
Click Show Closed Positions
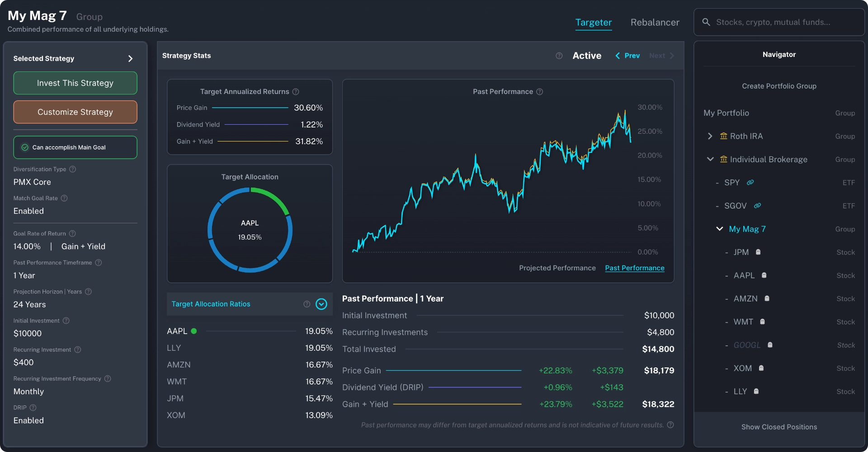[779, 427]
